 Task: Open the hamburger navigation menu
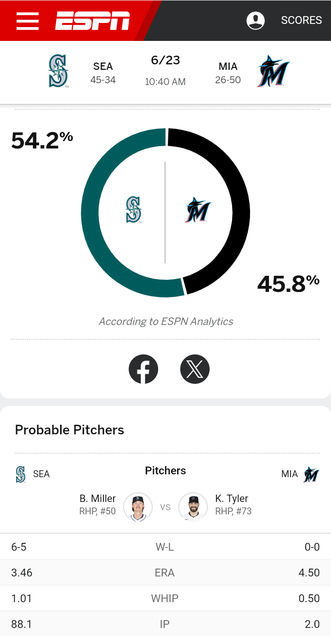tap(28, 21)
